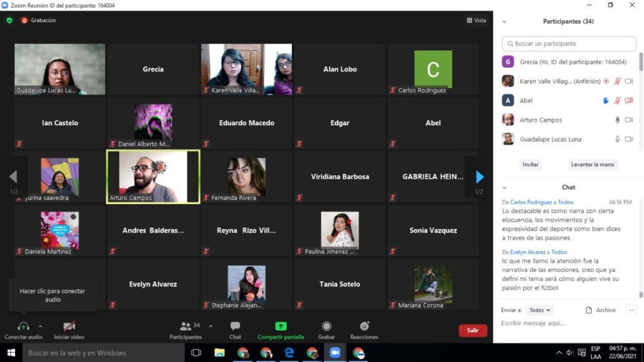Click Carlos Rodriguez sender link in chat
This screenshot has height=362, width=644.
click(531, 202)
